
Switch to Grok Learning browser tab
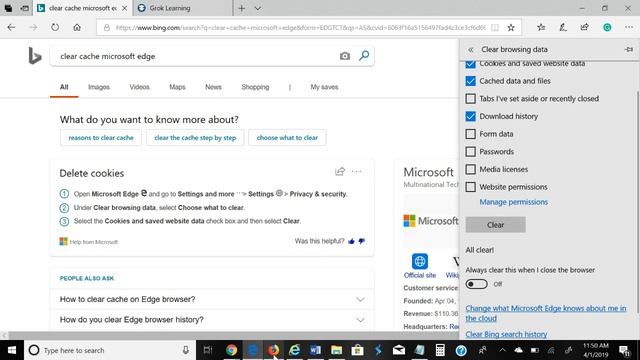coord(182,8)
